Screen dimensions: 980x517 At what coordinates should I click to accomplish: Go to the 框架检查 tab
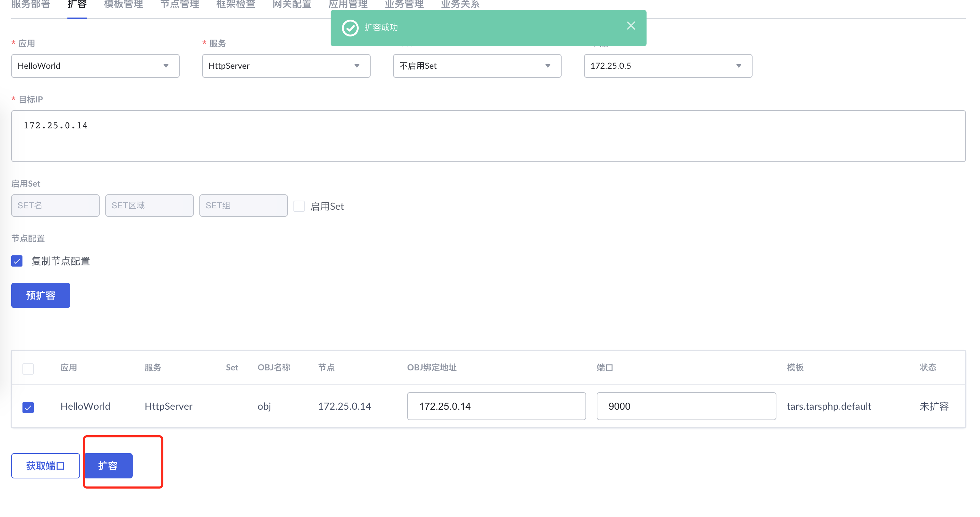point(236,5)
